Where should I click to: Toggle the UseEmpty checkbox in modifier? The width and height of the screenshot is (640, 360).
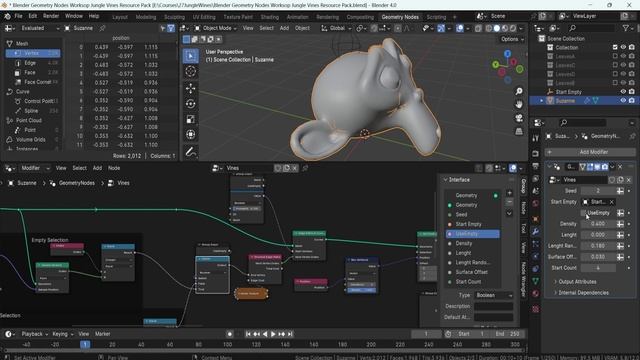click(x=583, y=213)
